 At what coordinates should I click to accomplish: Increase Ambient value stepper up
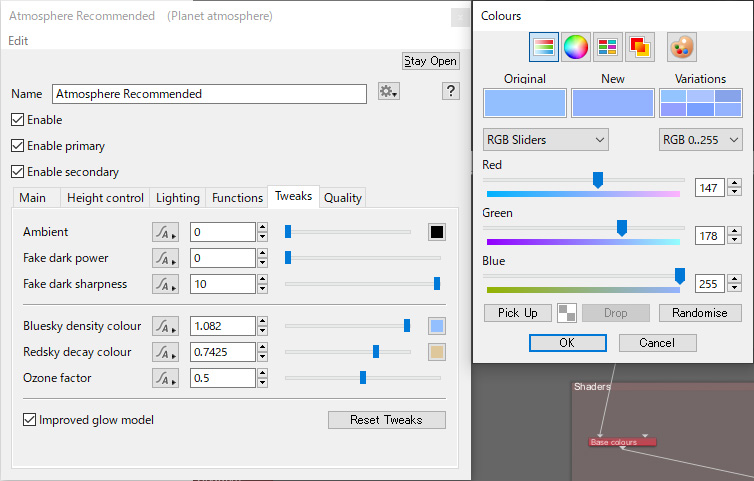pos(262,228)
